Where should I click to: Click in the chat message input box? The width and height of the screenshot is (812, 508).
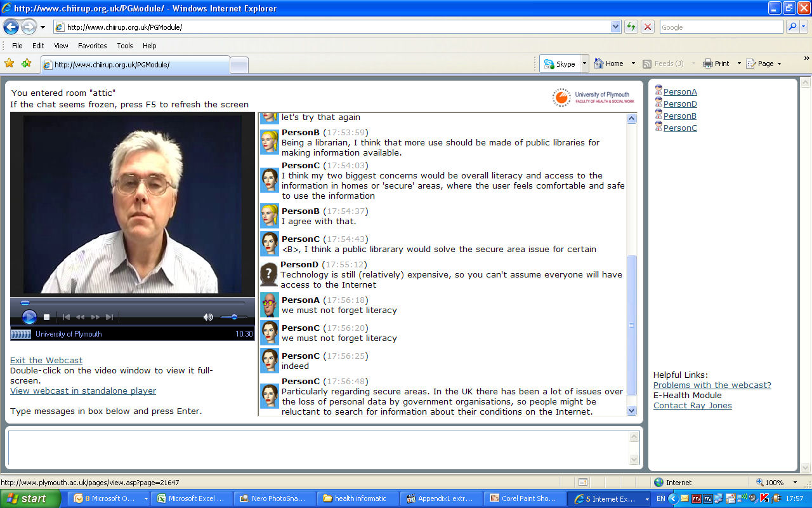(317, 447)
